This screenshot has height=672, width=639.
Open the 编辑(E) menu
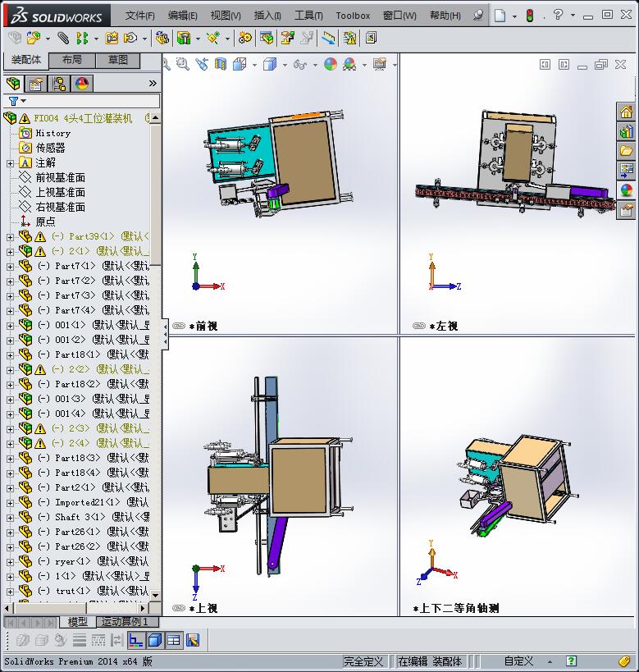183,16
